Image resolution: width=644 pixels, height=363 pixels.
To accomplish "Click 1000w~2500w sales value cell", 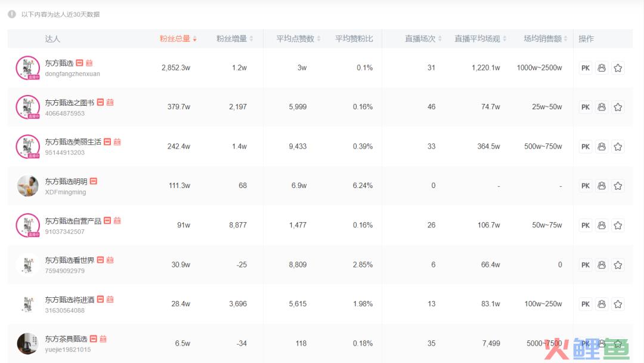I will pyautogui.click(x=539, y=68).
